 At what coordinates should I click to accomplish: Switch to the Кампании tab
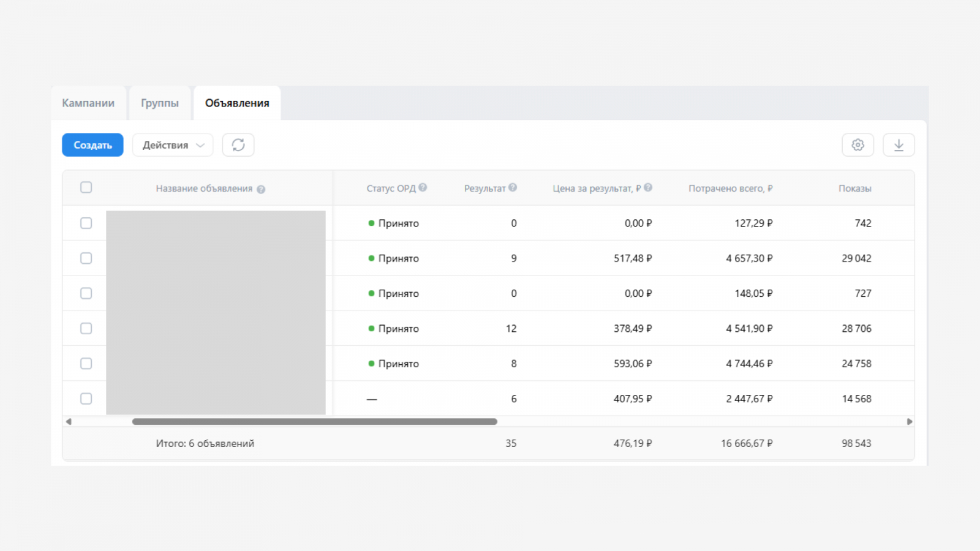(88, 103)
